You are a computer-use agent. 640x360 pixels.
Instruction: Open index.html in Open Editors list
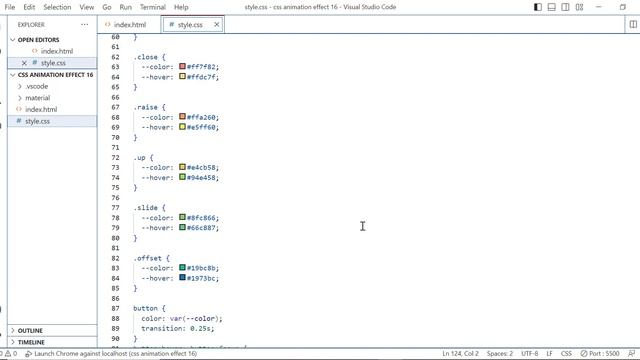pos(57,51)
